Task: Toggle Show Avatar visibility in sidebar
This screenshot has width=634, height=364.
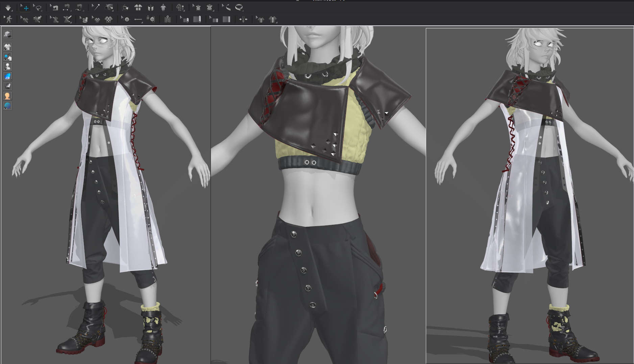Action: (x=7, y=66)
